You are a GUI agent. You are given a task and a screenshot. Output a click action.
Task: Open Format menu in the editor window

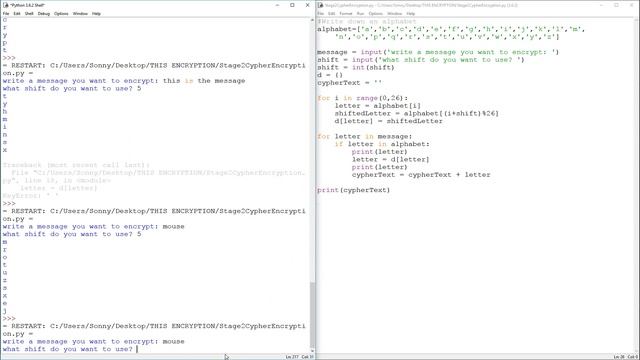pyautogui.click(x=346, y=13)
